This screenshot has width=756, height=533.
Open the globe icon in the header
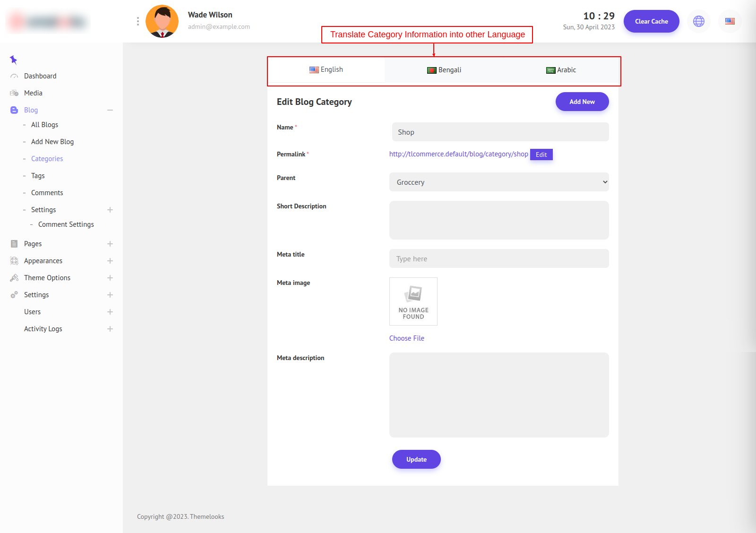pyautogui.click(x=698, y=21)
